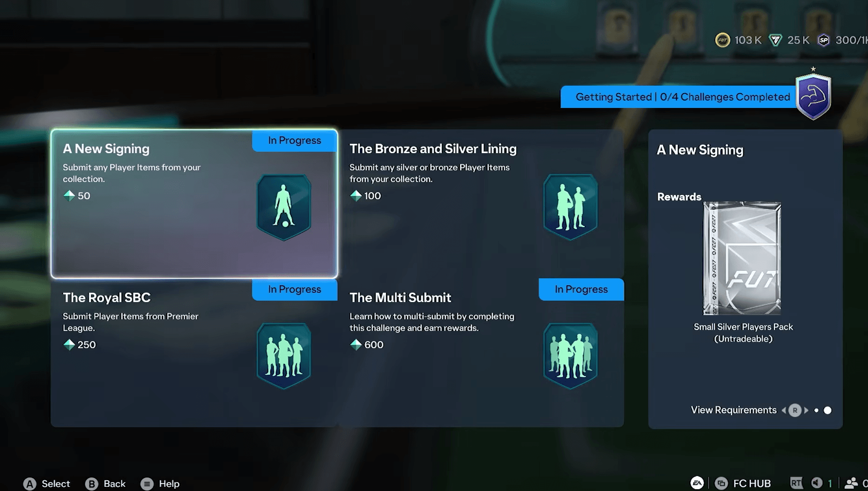Click the In Progress tag on The Royal SBC
Viewport: 868px width, 491px height.
point(295,289)
